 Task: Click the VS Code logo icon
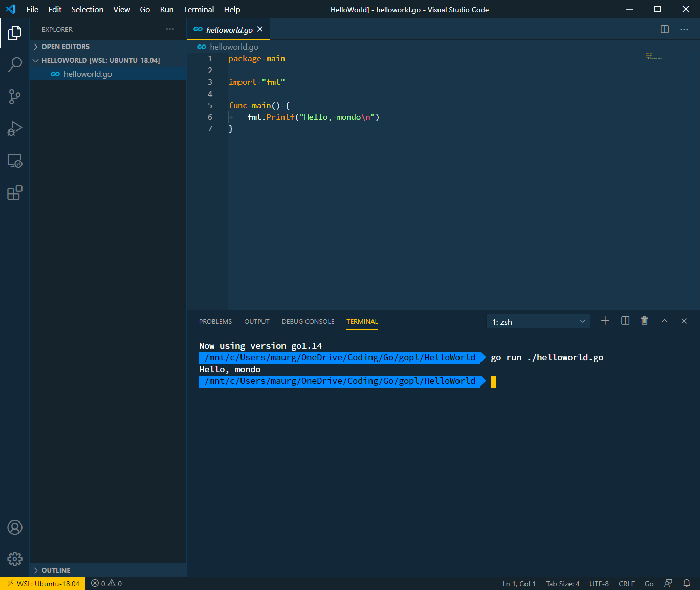(10, 9)
